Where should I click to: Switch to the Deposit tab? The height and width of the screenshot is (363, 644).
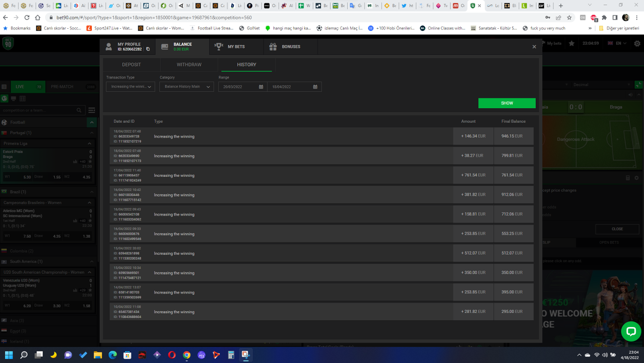[131, 65]
